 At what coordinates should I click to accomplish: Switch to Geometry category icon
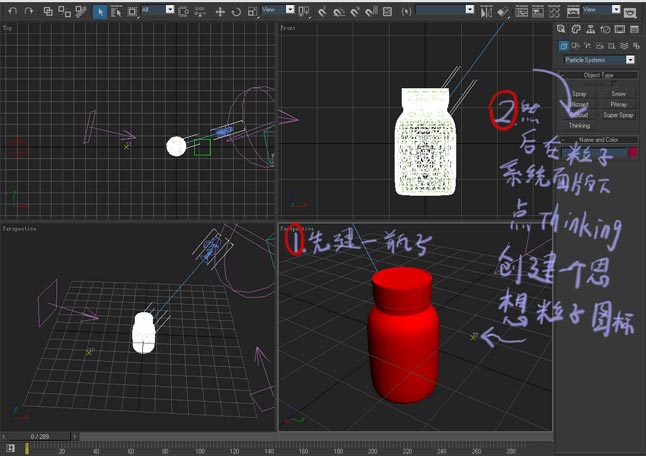click(564, 45)
